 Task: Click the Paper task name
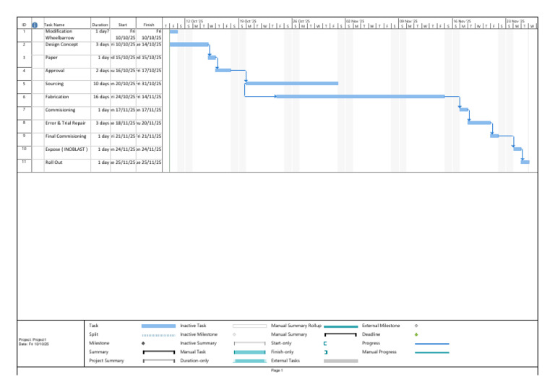pos(51,58)
